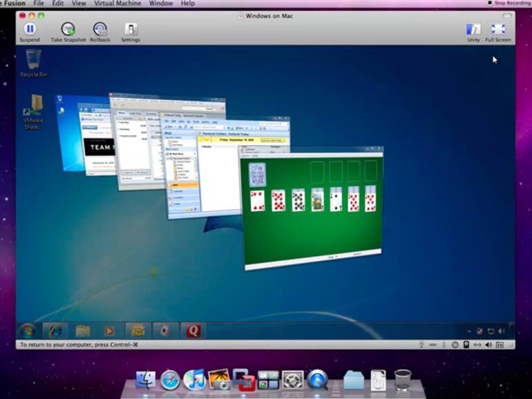Click the volume icon in Windows tray
532x399 pixels.
[x=501, y=331]
